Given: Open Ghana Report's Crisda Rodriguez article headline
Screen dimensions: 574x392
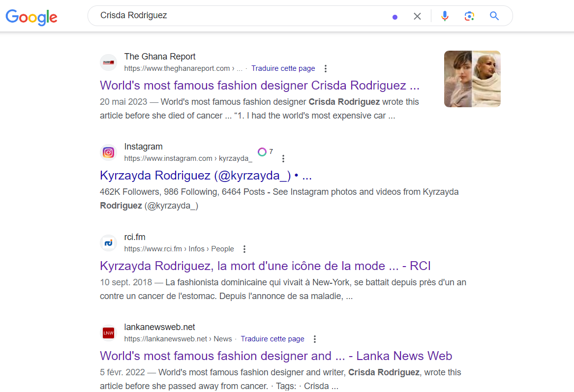Looking at the screenshot, I should pos(259,86).
